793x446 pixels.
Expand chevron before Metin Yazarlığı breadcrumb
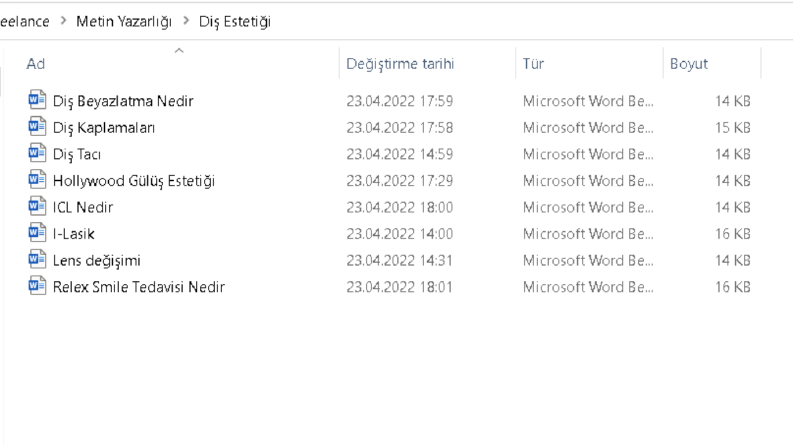click(x=63, y=21)
